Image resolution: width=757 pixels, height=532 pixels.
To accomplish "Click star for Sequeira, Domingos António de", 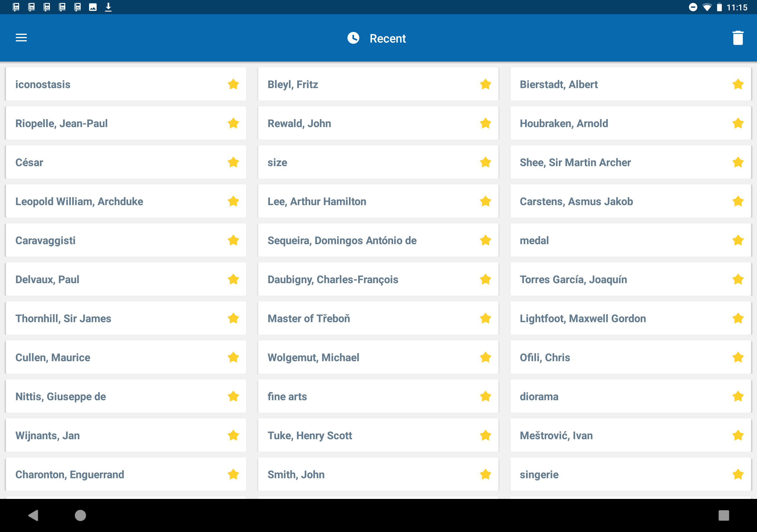I will pyautogui.click(x=485, y=240).
